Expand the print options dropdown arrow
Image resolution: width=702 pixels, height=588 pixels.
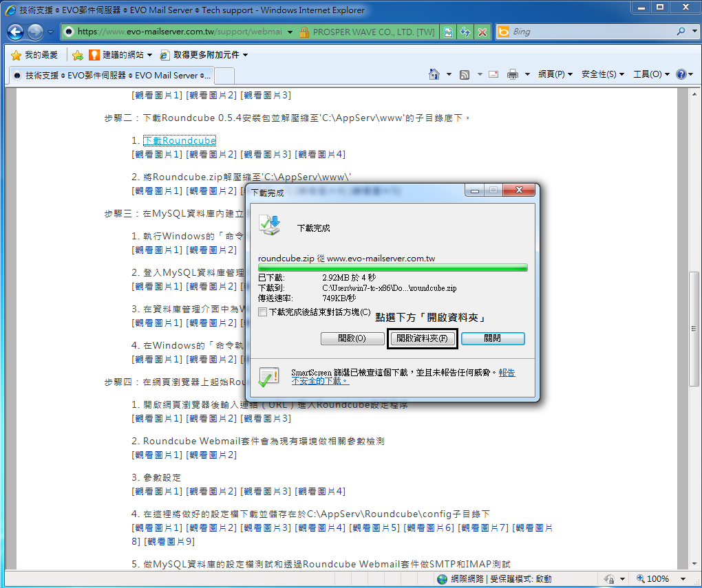(x=527, y=74)
